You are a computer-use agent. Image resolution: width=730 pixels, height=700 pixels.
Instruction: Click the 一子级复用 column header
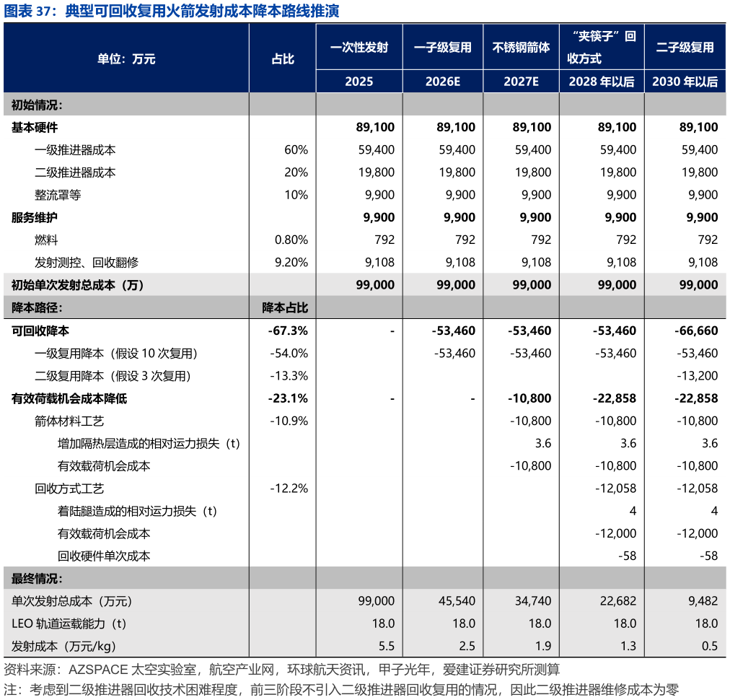pyautogui.click(x=441, y=48)
